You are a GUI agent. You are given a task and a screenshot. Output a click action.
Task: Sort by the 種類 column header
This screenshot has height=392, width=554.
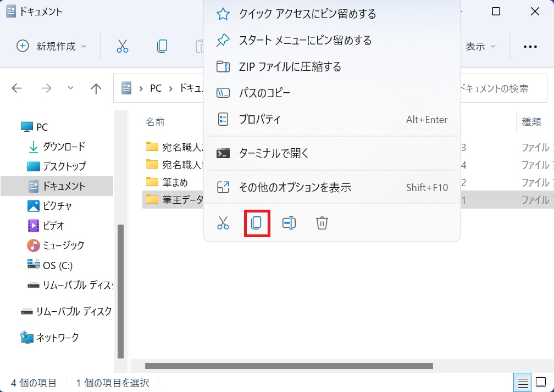[x=531, y=122]
